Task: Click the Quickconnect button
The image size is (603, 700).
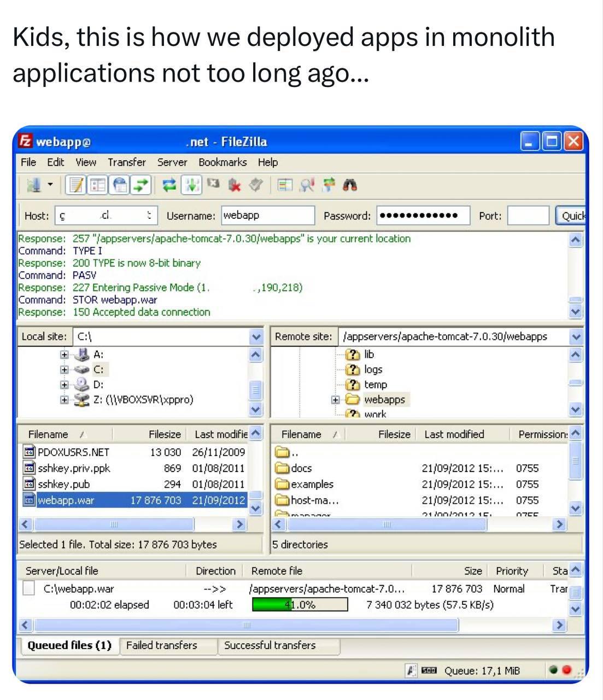Action: pos(571,215)
